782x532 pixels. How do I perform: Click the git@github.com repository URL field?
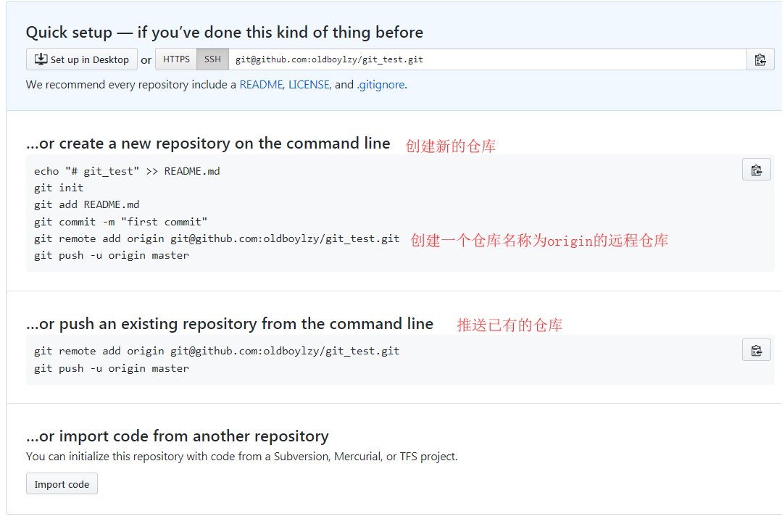tap(486, 59)
